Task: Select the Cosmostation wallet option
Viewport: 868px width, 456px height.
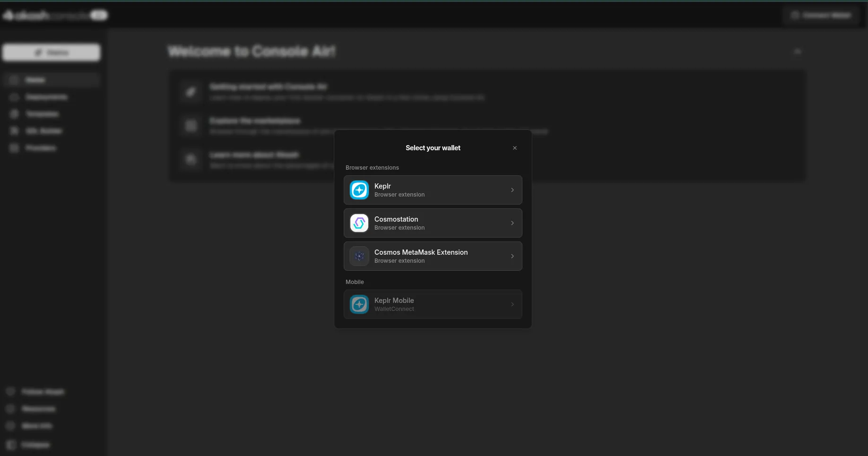Action: pos(433,223)
